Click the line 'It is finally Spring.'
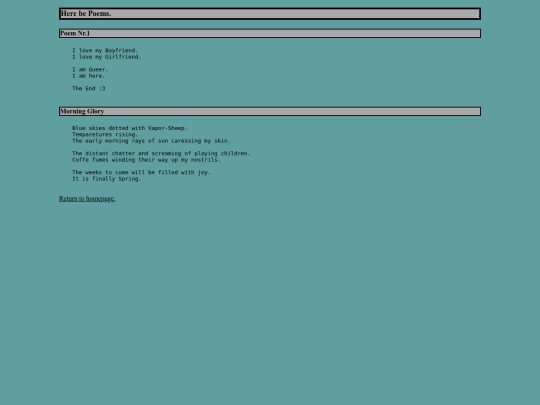The height and width of the screenshot is (405, 540). point(107,179)
